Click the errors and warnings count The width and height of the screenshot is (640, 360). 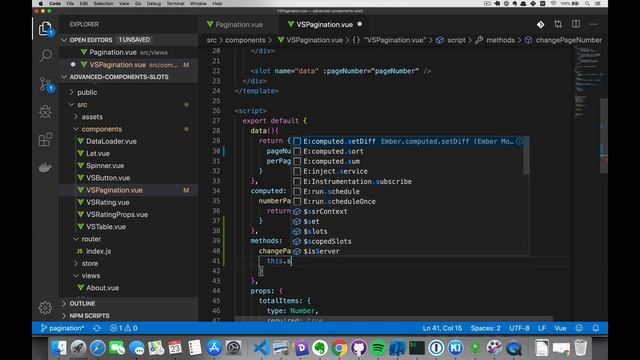(124, 328)
